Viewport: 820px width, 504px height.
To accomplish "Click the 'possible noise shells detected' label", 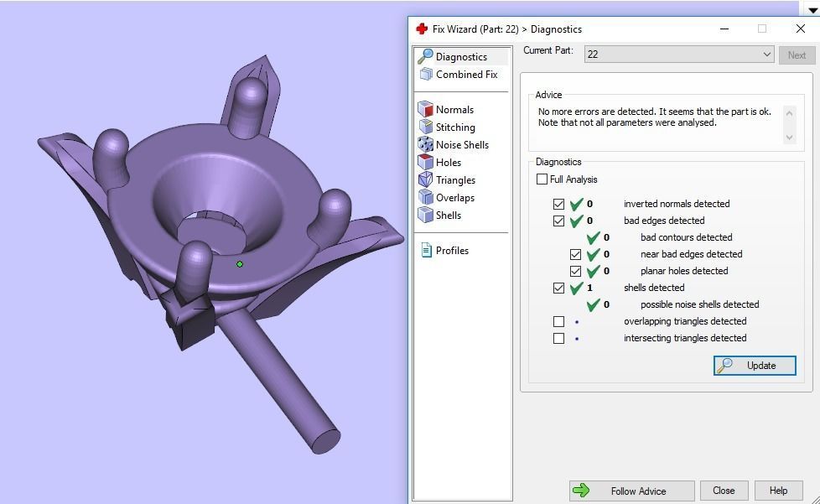I will click(x=699, y=304).
